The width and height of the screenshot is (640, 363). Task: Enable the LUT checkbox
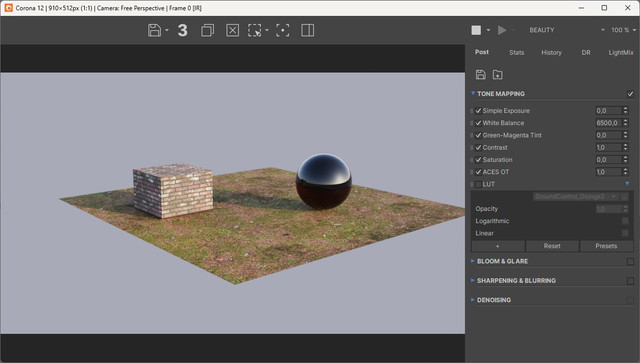[x=478, y=184]
